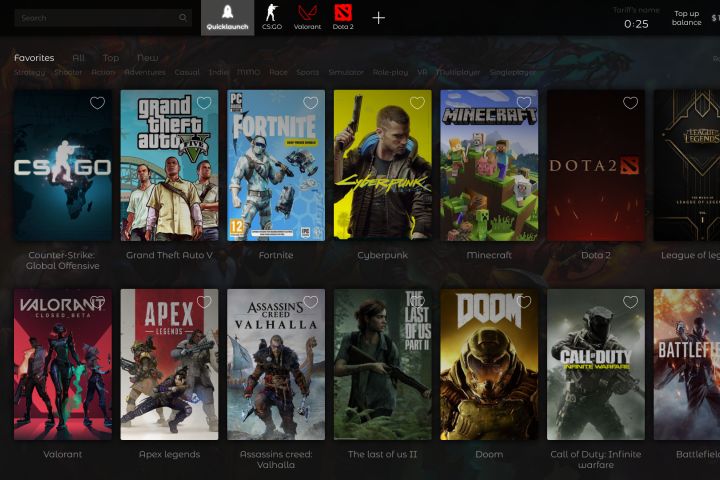Toggle favorite heart on The Last of Us II

[417, 302]
